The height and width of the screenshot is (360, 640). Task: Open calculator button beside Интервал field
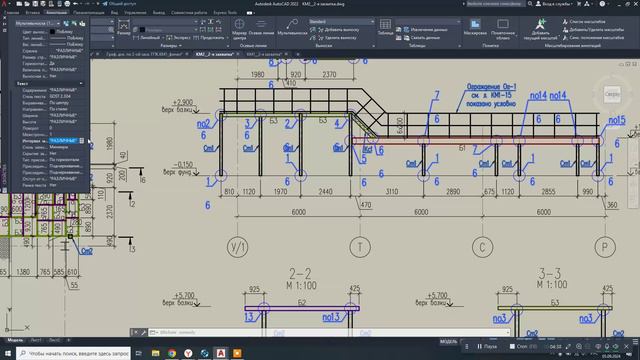(82, 141)
